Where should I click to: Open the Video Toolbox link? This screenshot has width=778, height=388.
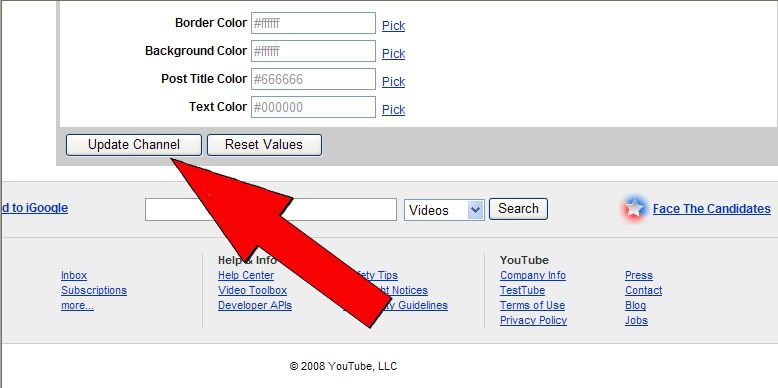point(252,290)
